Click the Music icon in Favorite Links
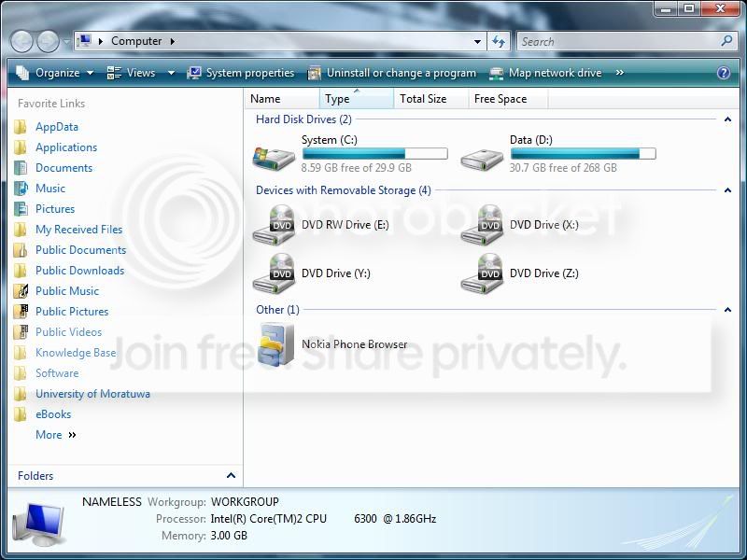Image resolution: width=747 pixels, height=560 pixels. 20,189
